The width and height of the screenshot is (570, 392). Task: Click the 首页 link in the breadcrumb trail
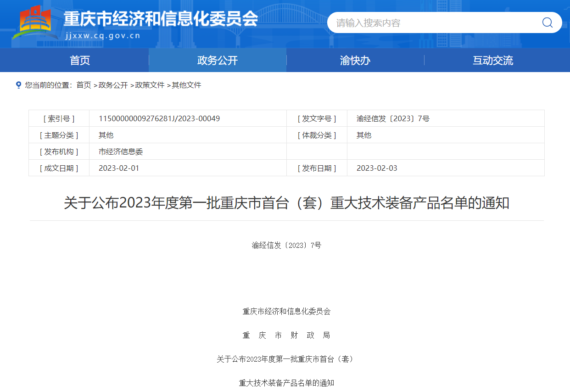click(x=84, y=85)
